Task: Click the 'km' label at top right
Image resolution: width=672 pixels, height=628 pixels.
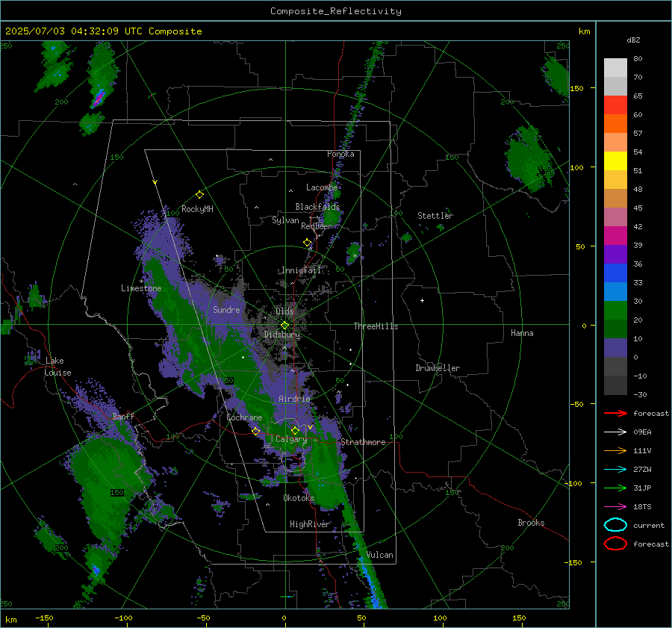Action: click(x=584, y=31)
